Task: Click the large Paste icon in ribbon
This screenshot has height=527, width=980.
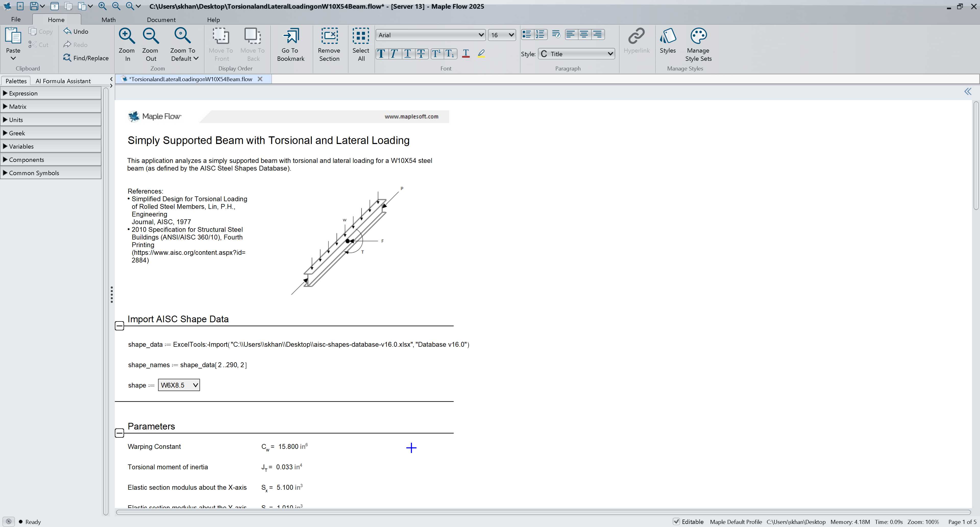Action: pyautogui.click(x=13, y=36)
